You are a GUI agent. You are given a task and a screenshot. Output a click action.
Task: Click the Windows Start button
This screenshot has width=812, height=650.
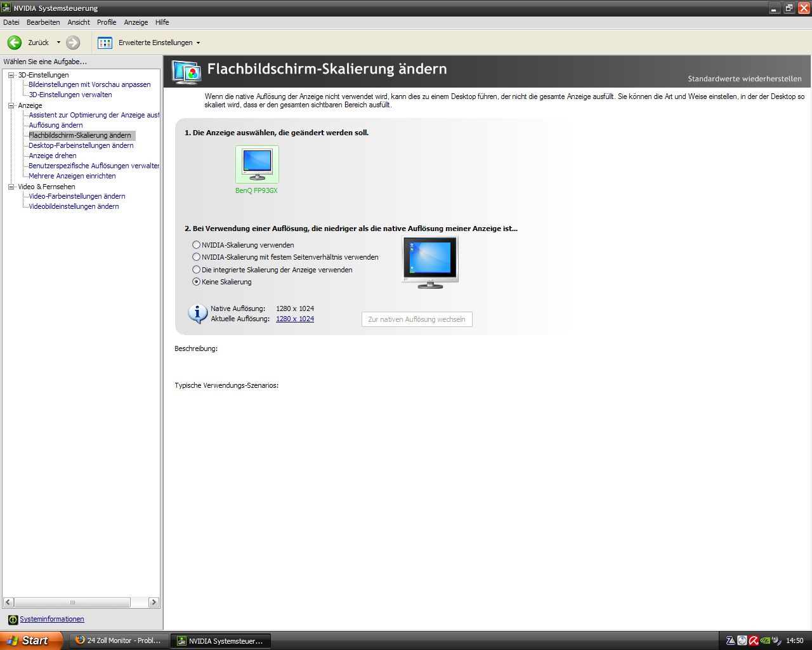click(x=30, y=640)
